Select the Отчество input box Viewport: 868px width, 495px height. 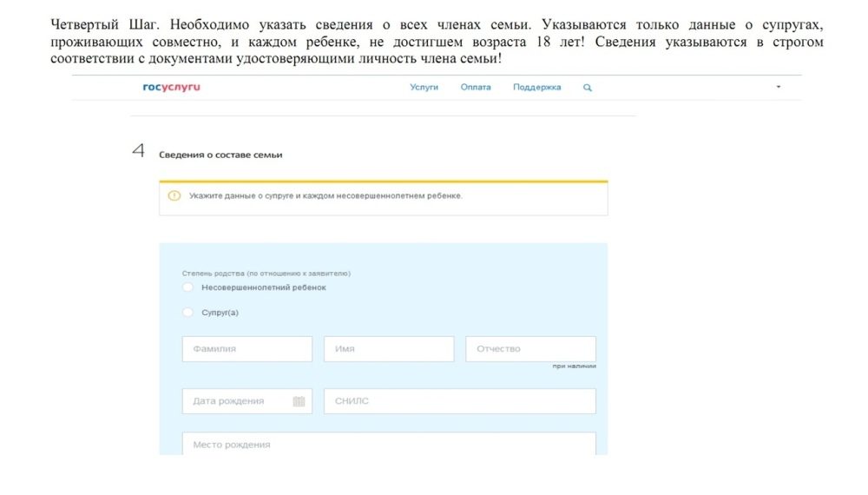click(x=530, y=349)
